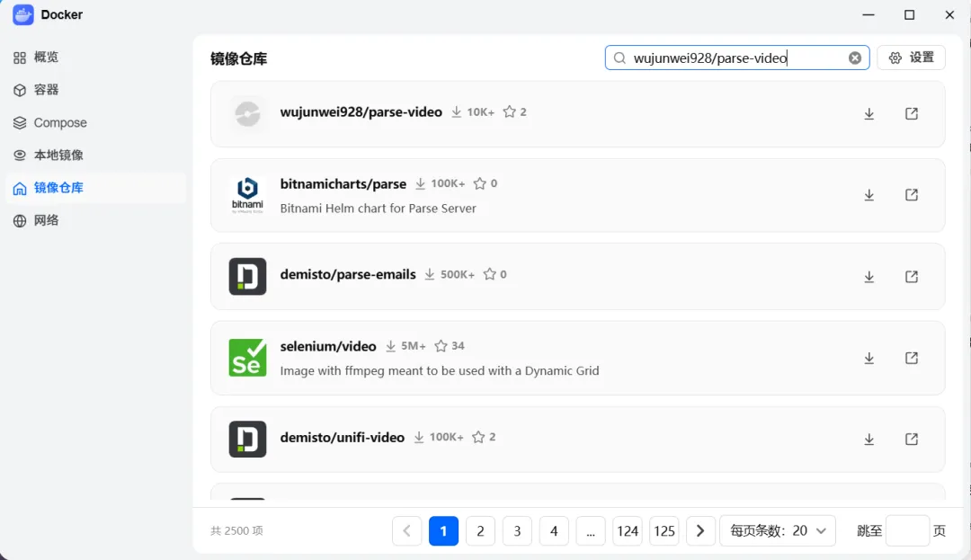The image size is (971, 560).
Task: Maximize the Docker window
Action: click(x=909, y=15)
